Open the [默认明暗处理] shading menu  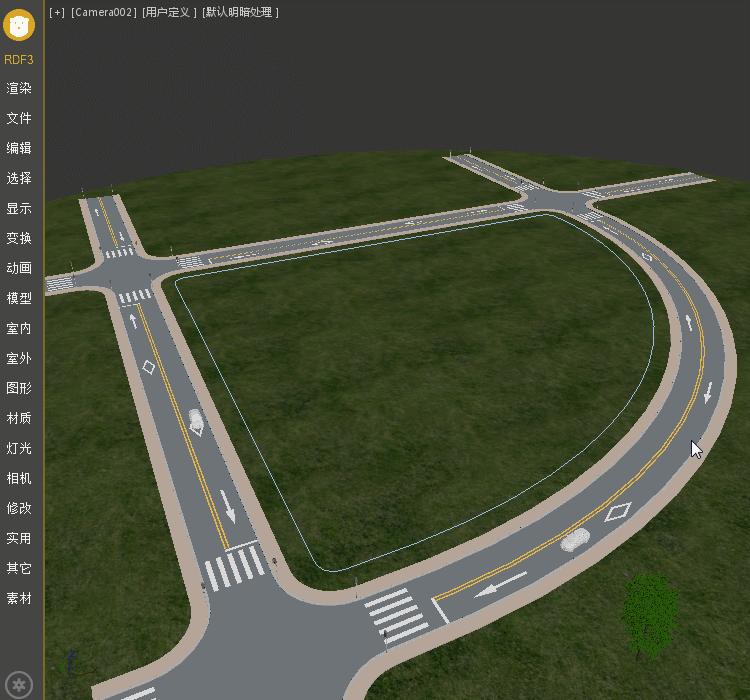click(x=241, y=12)
